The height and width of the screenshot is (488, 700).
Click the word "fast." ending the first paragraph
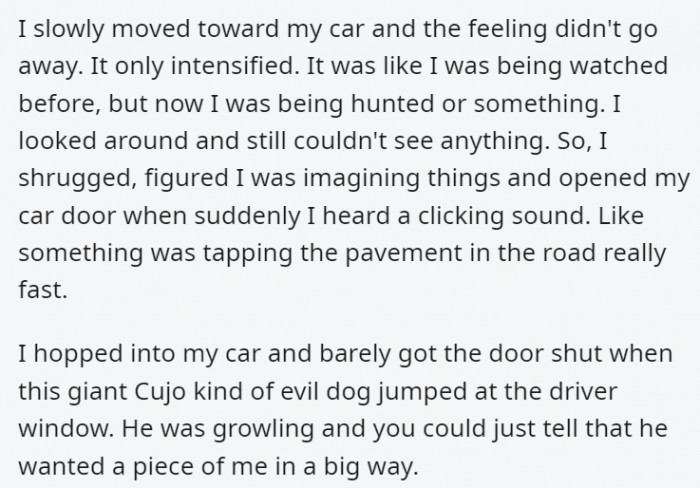point(43,290)
